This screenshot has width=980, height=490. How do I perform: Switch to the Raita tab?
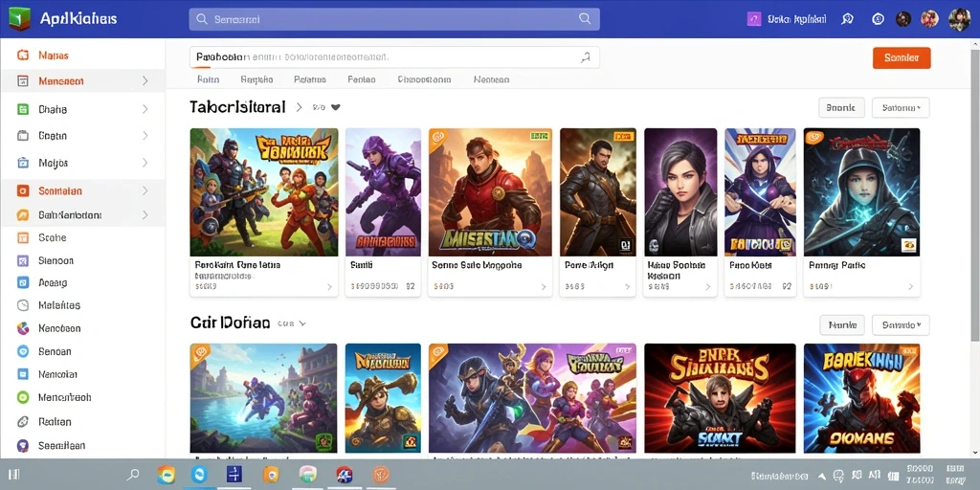[x=208, y=79]
